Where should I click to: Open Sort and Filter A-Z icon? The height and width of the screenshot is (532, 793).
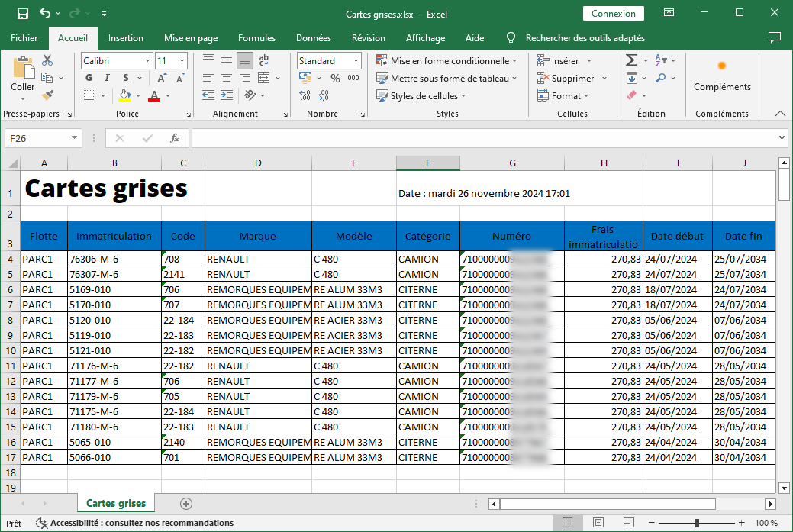click(x=661, y=60)
